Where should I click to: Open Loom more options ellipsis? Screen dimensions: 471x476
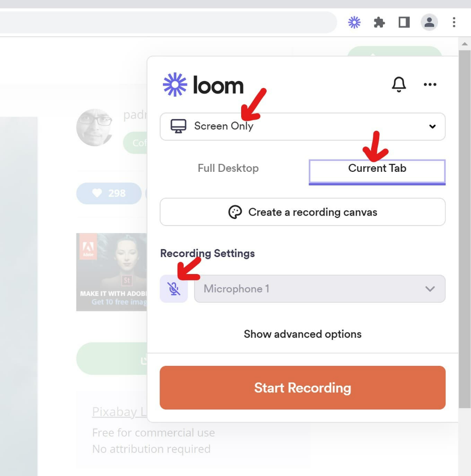coord(430,84)
